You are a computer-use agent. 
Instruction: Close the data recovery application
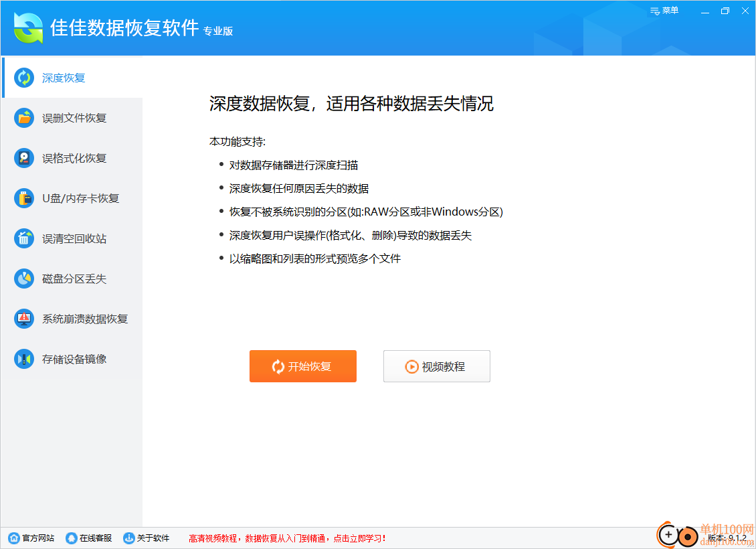pyautogui.click(x=745, y=11)
